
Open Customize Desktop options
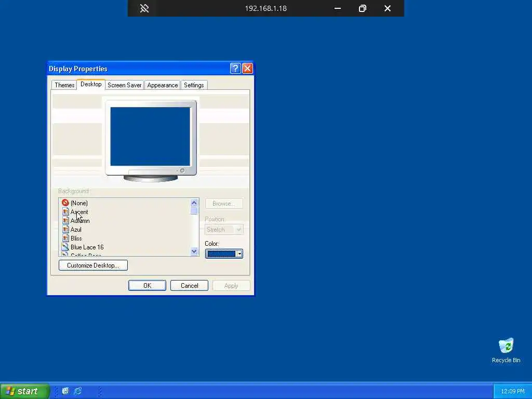tap(94, 265)
